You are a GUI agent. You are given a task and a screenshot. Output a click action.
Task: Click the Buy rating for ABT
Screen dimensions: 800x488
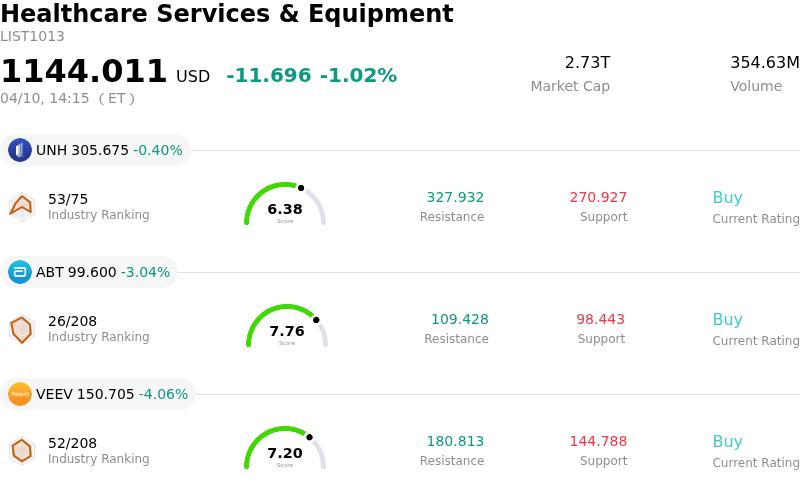pos(727,320)
